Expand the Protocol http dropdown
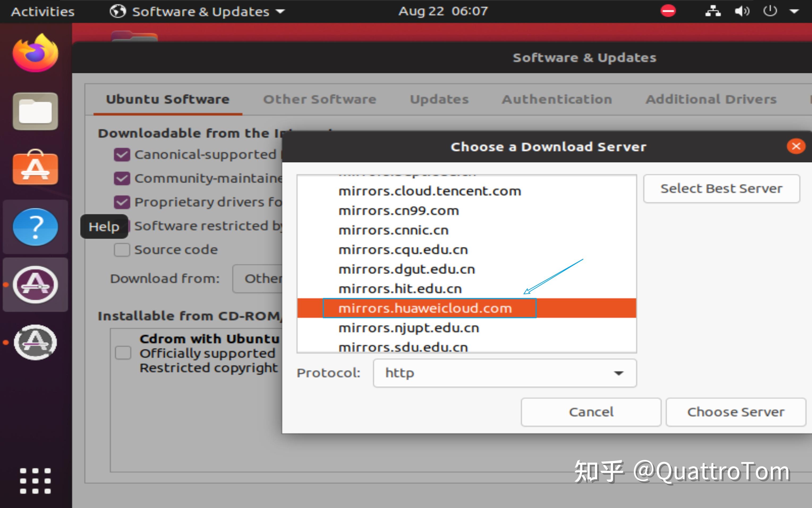The width and height of the screenshot is (812, 508). [504, 373]
